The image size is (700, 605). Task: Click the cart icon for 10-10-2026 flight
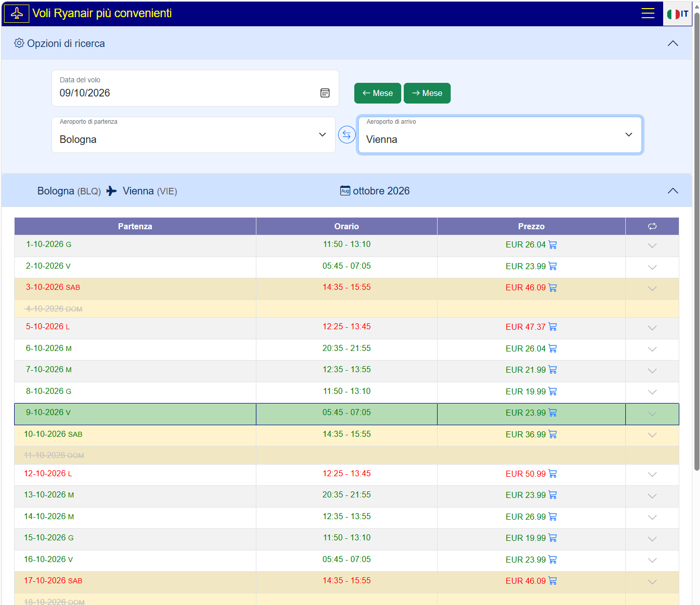click(x=553, y=434)
